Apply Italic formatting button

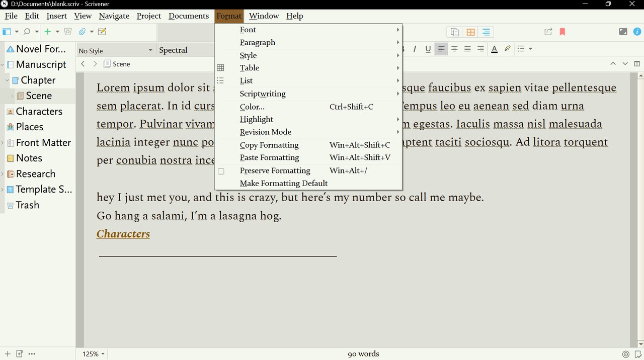coord(415,49)
